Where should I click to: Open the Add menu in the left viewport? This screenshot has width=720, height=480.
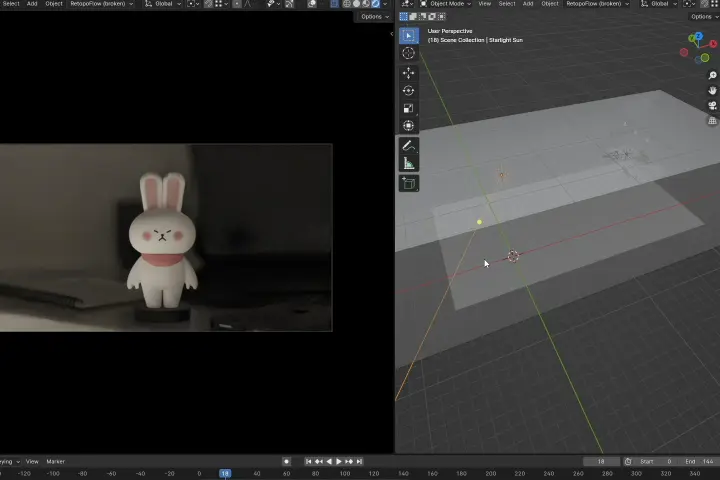[32, 4]
